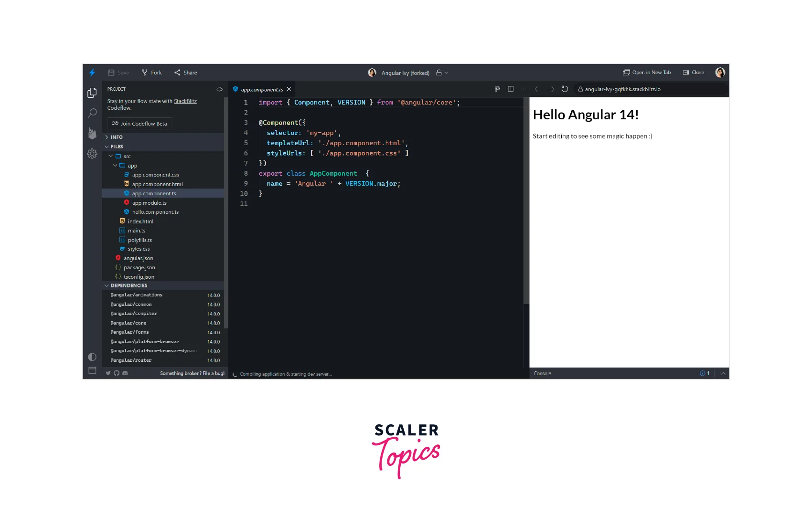Image resolution: width=812 pixels, height=526 pixels.
Task: Open the GitHub icon in the footer
Action: tap(117, 373)
